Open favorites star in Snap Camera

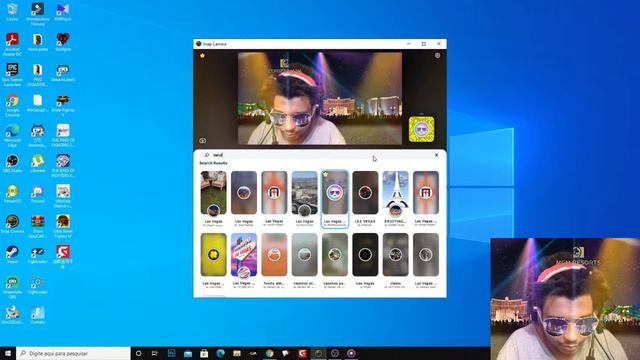pyautogui.click(x=202, y=56)
